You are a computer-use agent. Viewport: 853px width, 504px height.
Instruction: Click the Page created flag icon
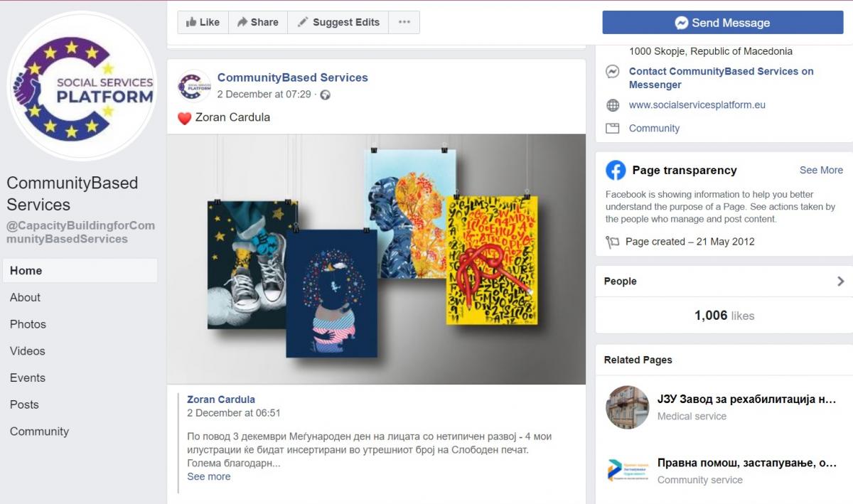pyautogui.click(x=612, y=242)
